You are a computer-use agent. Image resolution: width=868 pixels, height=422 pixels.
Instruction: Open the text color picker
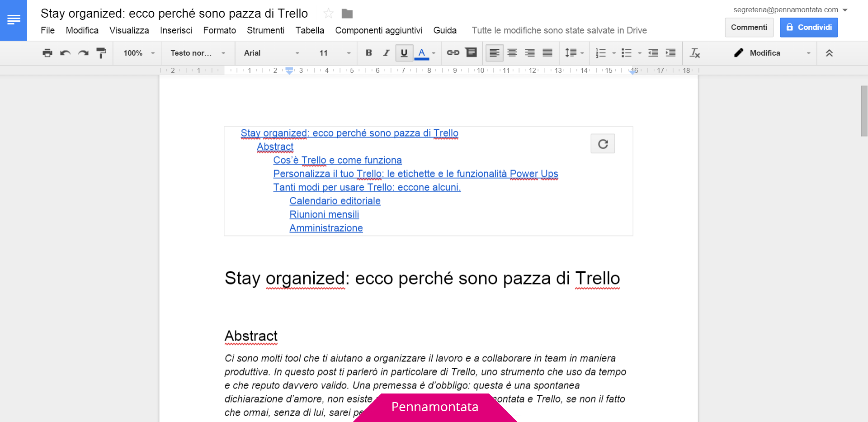point(422,53)
